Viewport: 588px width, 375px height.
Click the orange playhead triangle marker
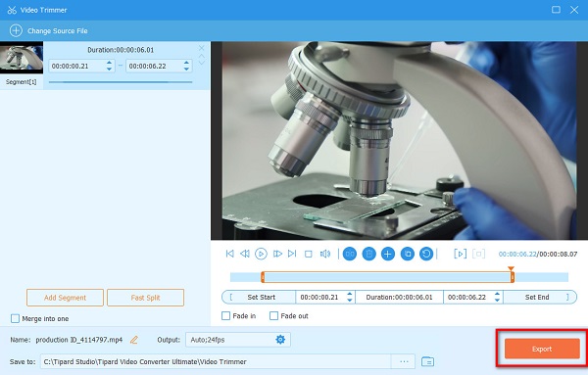click(x=511, y=268)
